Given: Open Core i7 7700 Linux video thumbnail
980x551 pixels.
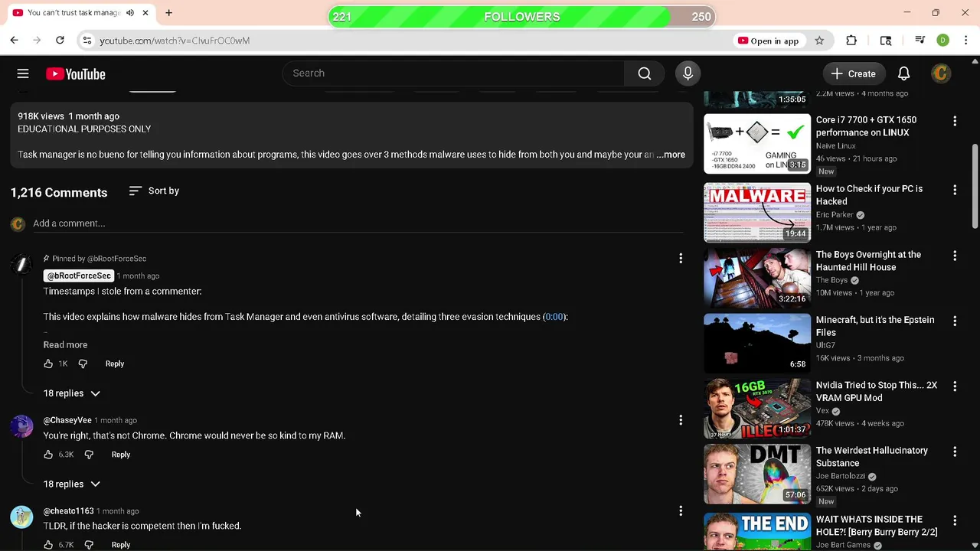Looking at the screenshot, I should 757,144.
